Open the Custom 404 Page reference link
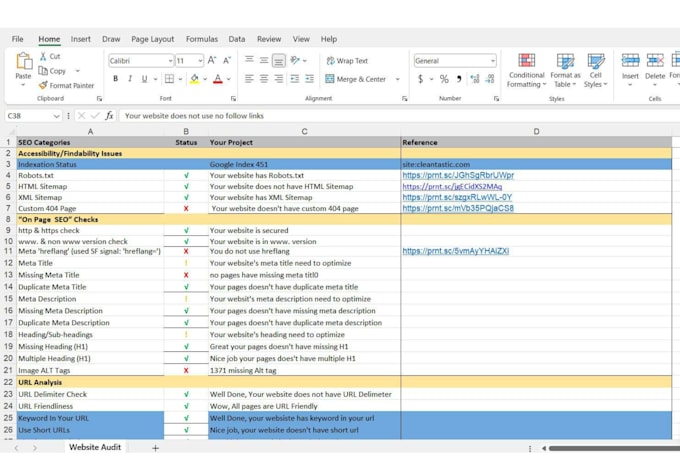 (x=458, y=208)
